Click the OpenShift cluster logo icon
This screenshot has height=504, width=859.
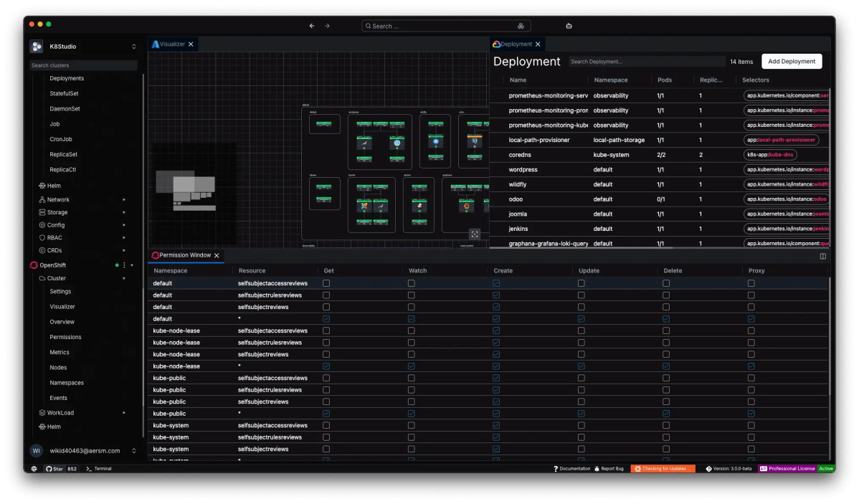tap(34, 265)
